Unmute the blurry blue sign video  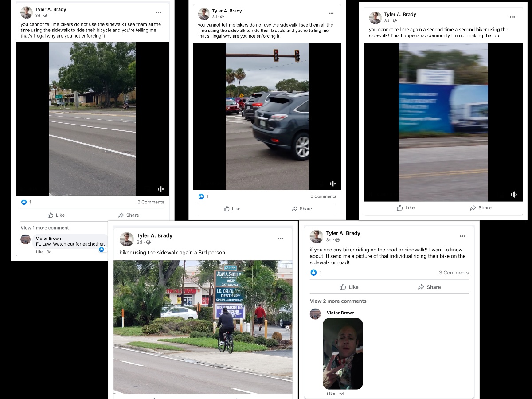coord(514,194)
